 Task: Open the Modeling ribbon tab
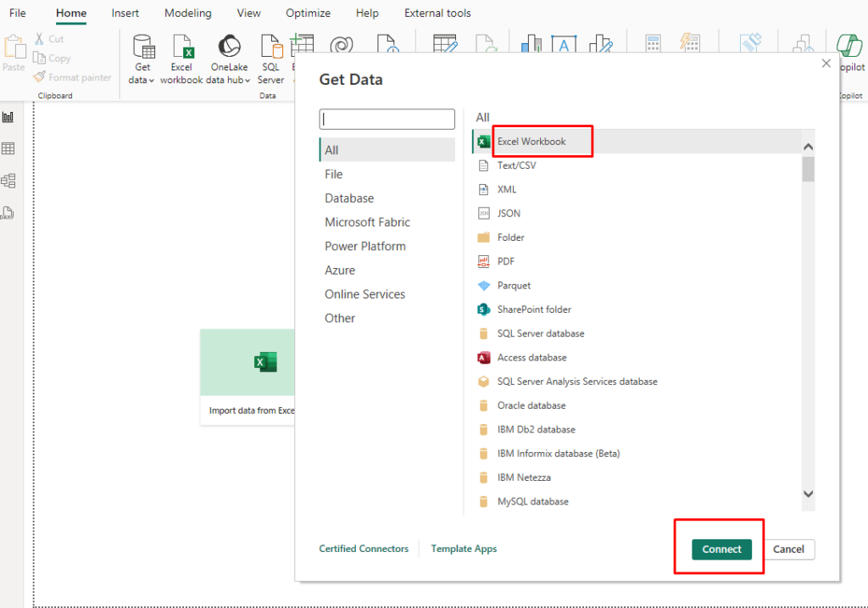(187, 13)
